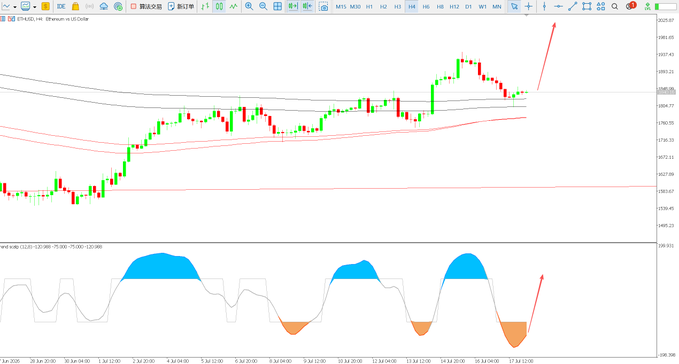Screen dimensions: 679x364
Task: Select the rectangle channel drawing tool
Action: click(x=587, y=6)
